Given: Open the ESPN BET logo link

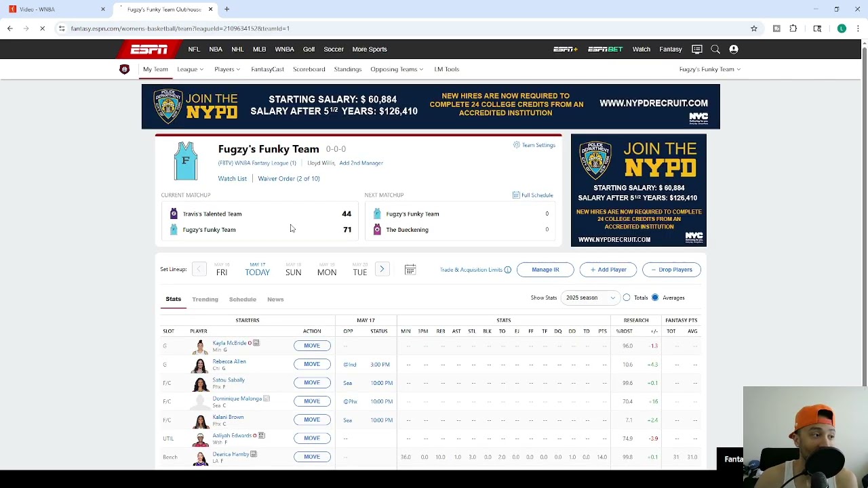Looking at the screenshot, I should 606,49.
